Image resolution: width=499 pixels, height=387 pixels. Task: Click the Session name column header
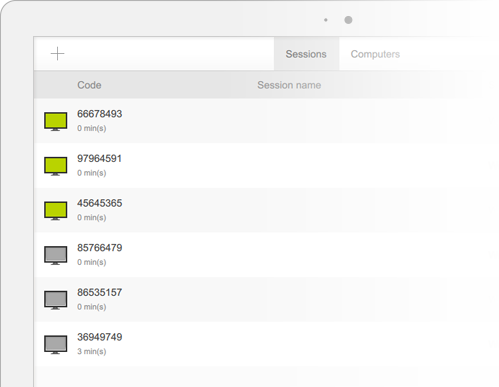click(x=289, y=85)
